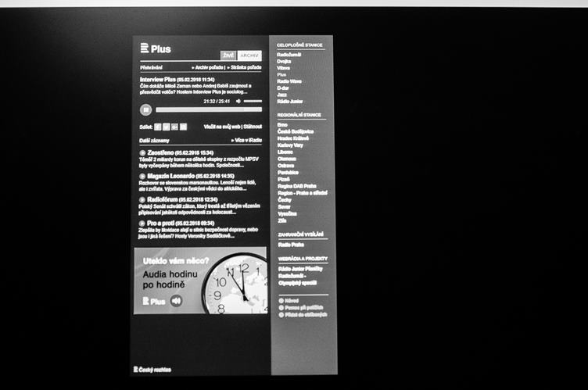588x390 pixels.
Task: Select Rádio Junior Písničky webradio
Action: click(300, 269)
